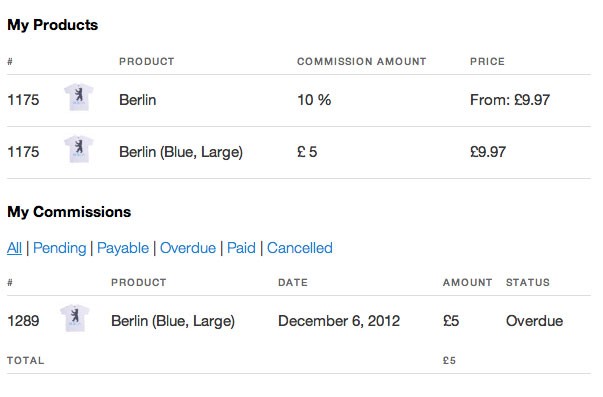Click the Berlin product T-shirt thumbnail
The width and height of the screenshot is (603, 397).
point(79,97)
